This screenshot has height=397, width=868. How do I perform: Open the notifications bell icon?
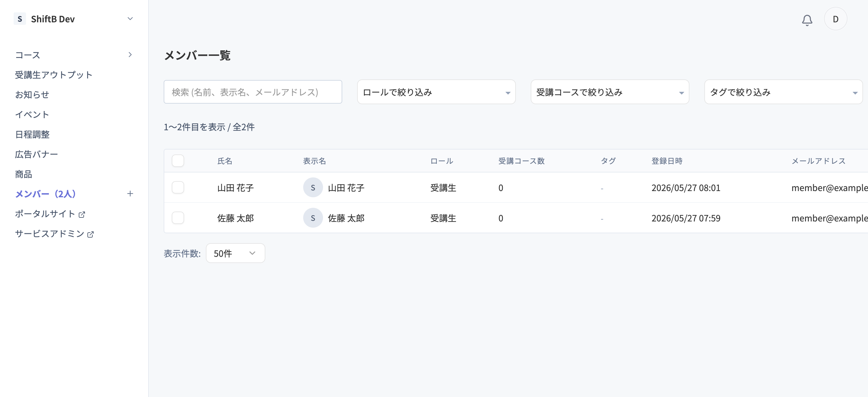(807, 20)
